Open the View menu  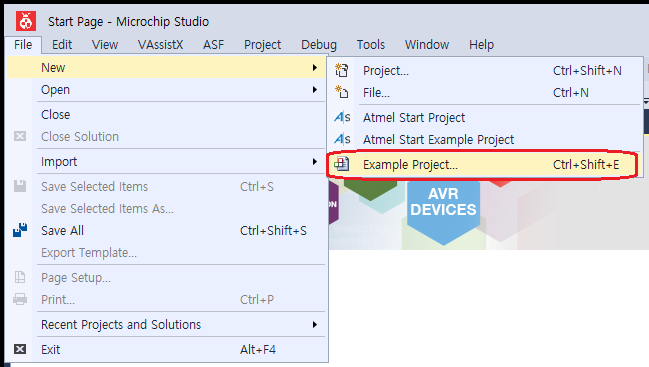coord(105,45)
